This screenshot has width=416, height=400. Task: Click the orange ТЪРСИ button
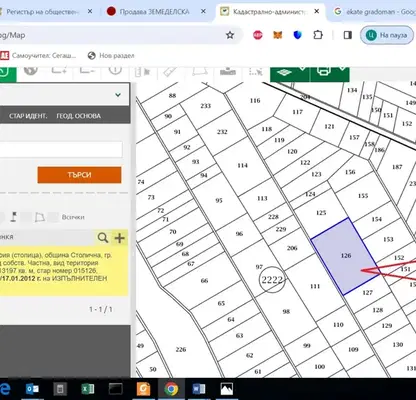(79, 175)
